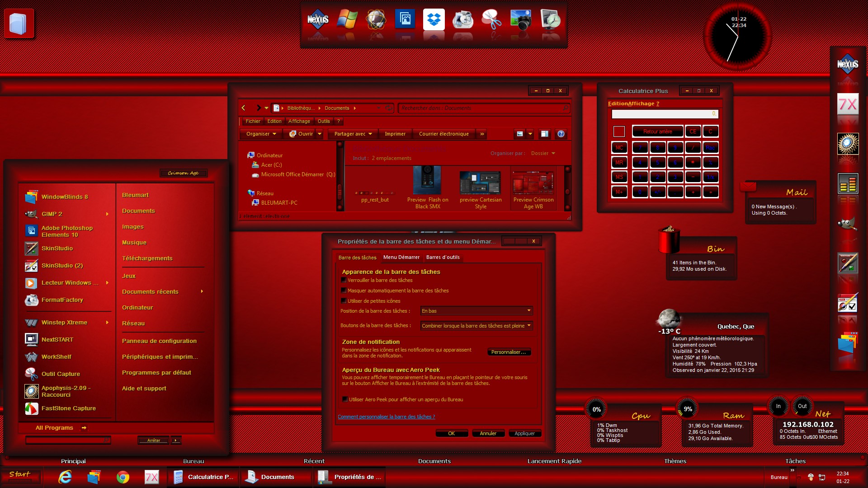This screenshot has width=868, height=488.
Task: Toggle the calculator memory indicator box
Action: [x=619, y=131]
